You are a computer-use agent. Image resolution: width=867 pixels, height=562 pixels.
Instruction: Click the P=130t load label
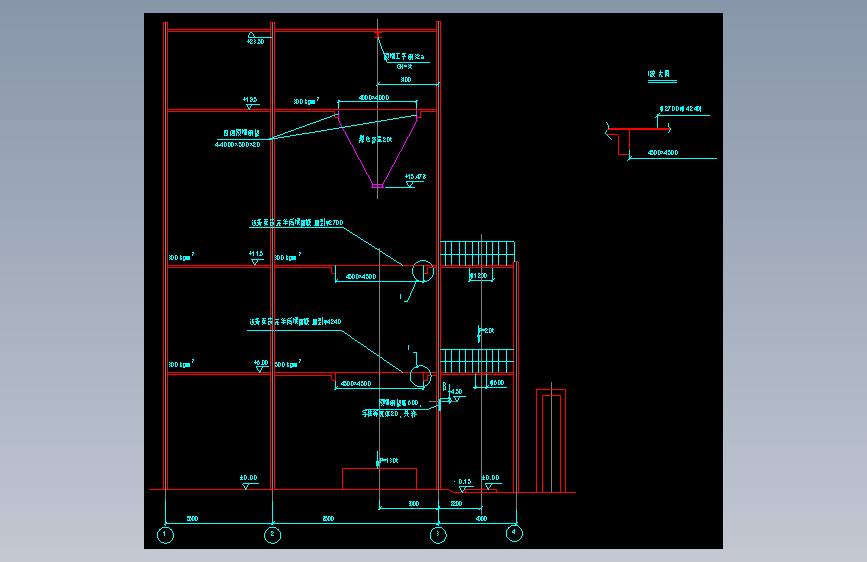(x=389, y=461)
